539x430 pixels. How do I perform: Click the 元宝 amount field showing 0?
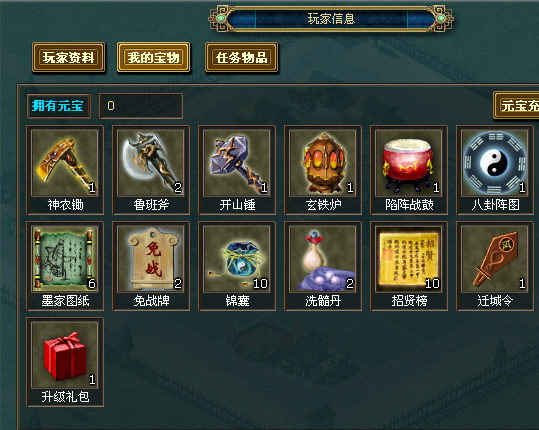141,106
